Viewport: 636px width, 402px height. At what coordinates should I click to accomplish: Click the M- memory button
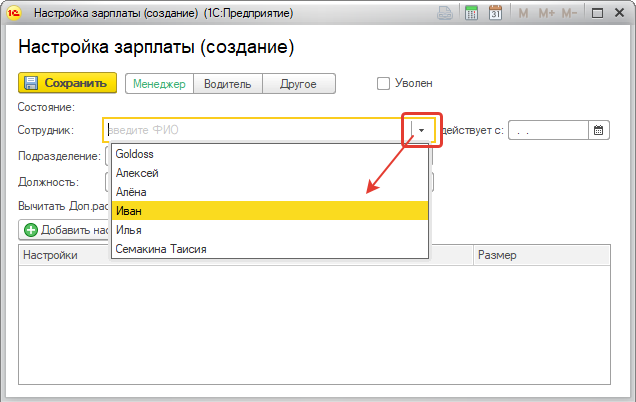click(569, 13)
